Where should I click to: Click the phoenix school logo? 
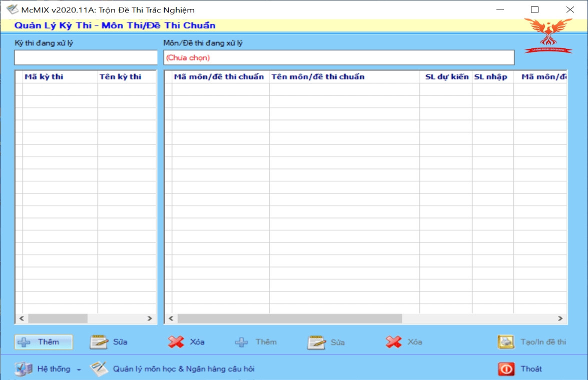pos(548,35)
